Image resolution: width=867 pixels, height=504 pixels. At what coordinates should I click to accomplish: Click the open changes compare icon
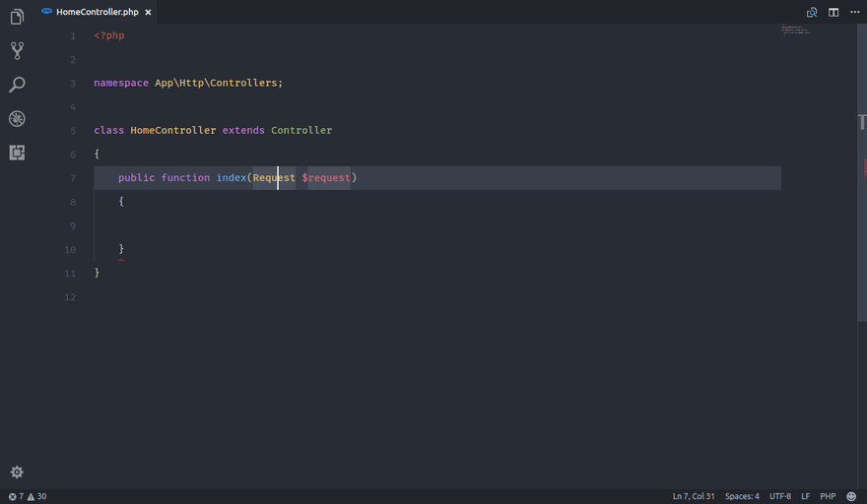pos(812,12)
